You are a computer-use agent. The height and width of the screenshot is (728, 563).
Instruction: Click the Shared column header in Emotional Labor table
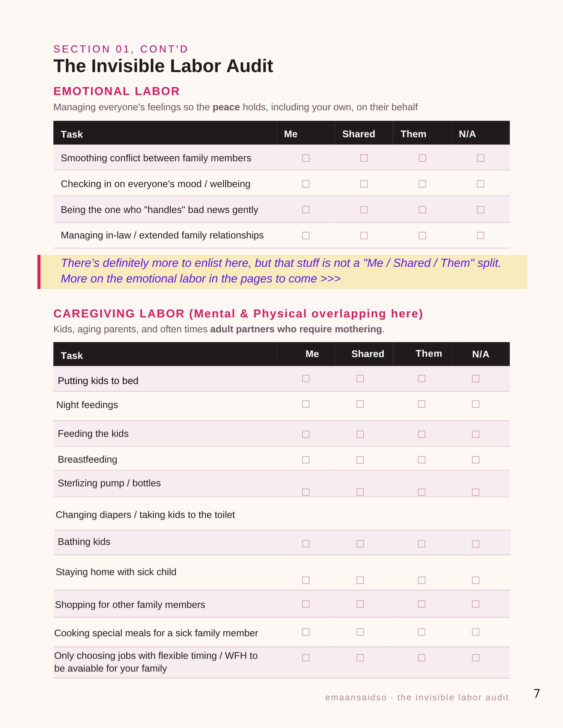(x=358, y=134)
